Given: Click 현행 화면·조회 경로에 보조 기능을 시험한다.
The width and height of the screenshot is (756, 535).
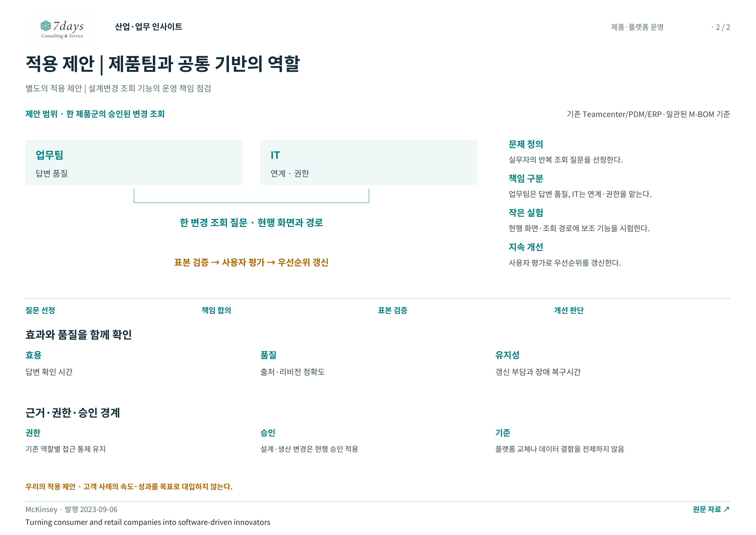Looking at the screenshot, I should coord(579,228).
